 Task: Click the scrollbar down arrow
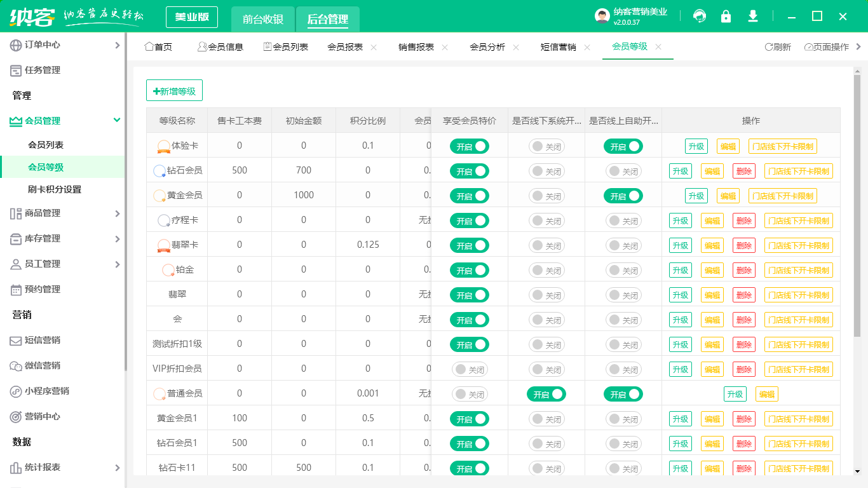coord(857,471)
